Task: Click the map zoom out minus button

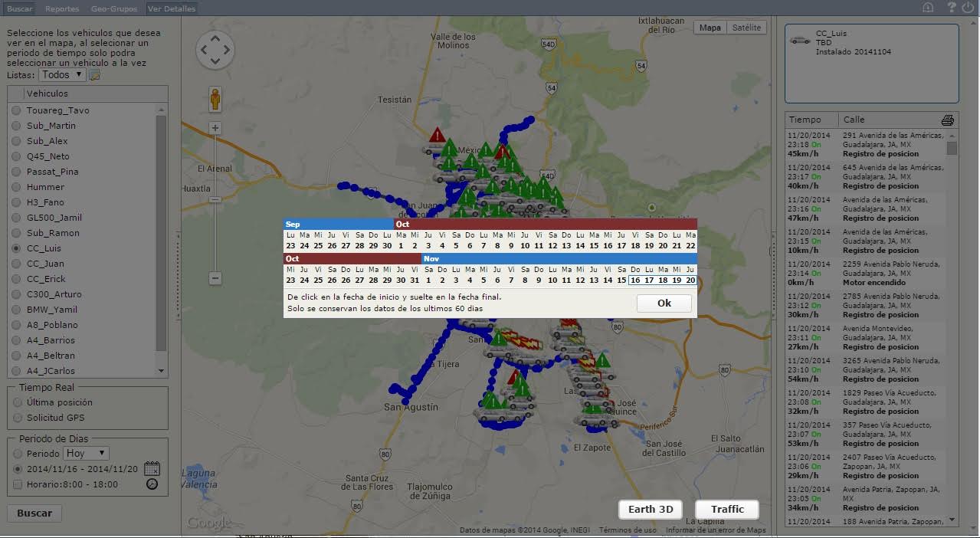Action: pyautogui.click(x=215, y=278)
